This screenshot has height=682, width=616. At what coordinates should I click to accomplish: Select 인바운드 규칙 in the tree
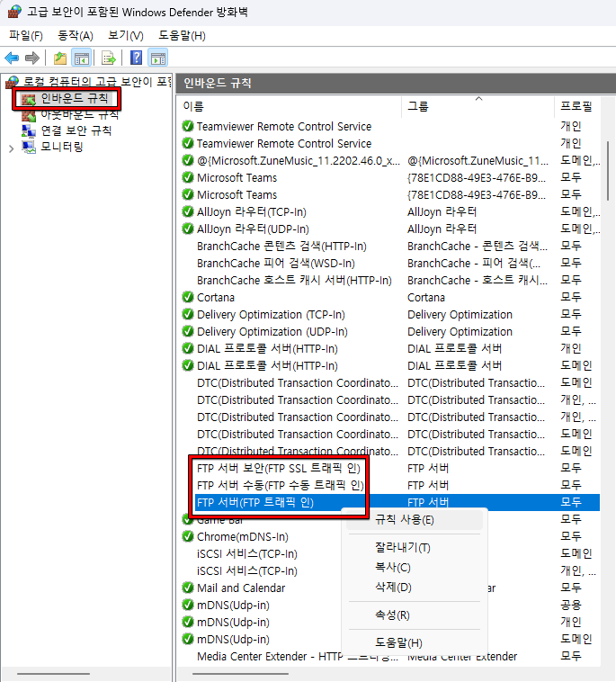tap(75, 99)
